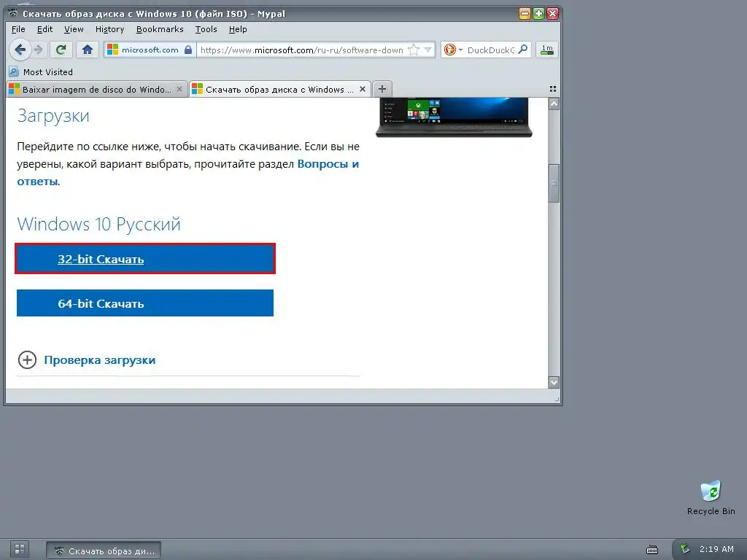The height and width of the screenshot is (560, 747).
Task: Open the Tools menu
Action: pos(206,29)
